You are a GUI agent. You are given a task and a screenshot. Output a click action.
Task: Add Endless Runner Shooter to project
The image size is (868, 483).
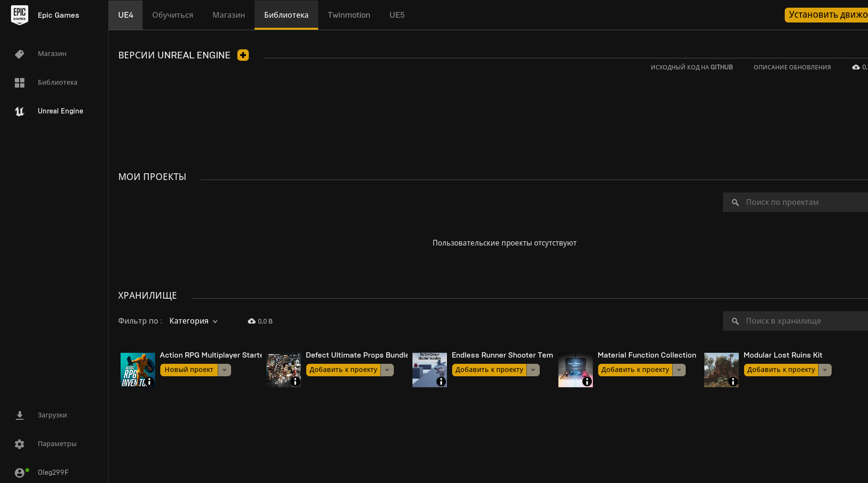click(x=490, y=370)
